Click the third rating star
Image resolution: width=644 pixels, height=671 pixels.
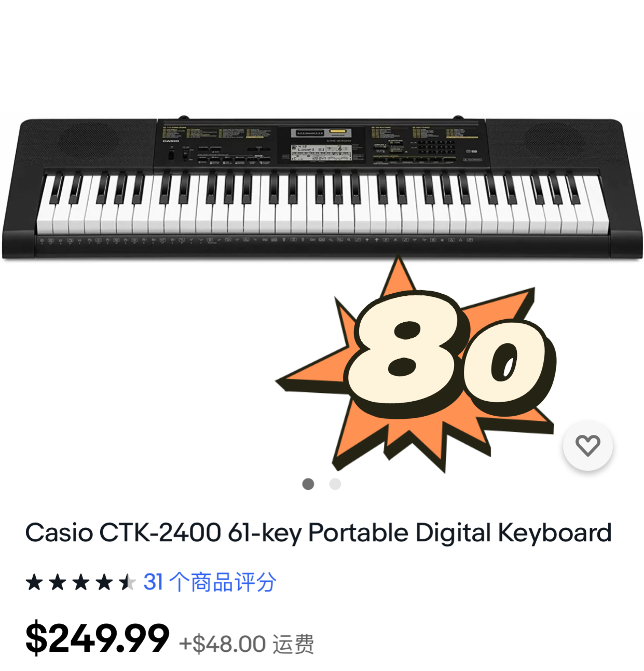81,582
